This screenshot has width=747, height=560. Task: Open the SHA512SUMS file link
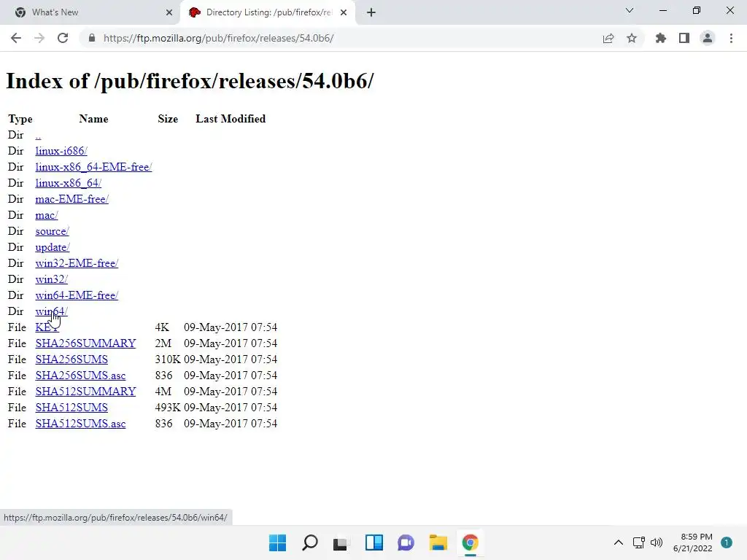[71, 408]
